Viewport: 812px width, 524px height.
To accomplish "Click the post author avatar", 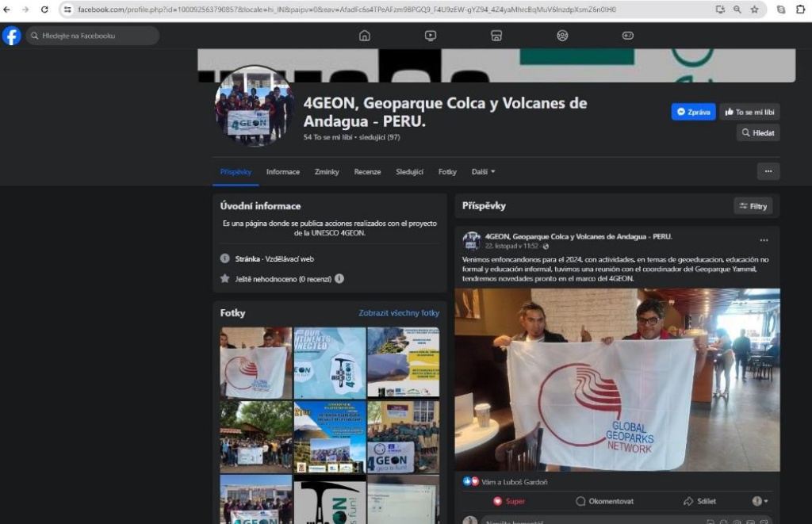I will click(471, 241).
